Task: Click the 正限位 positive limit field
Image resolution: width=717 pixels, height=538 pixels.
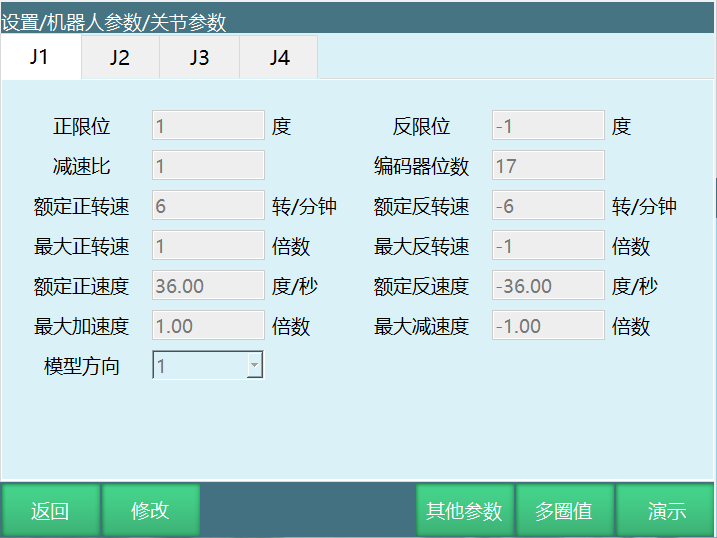Action: (x=208, y=126)
